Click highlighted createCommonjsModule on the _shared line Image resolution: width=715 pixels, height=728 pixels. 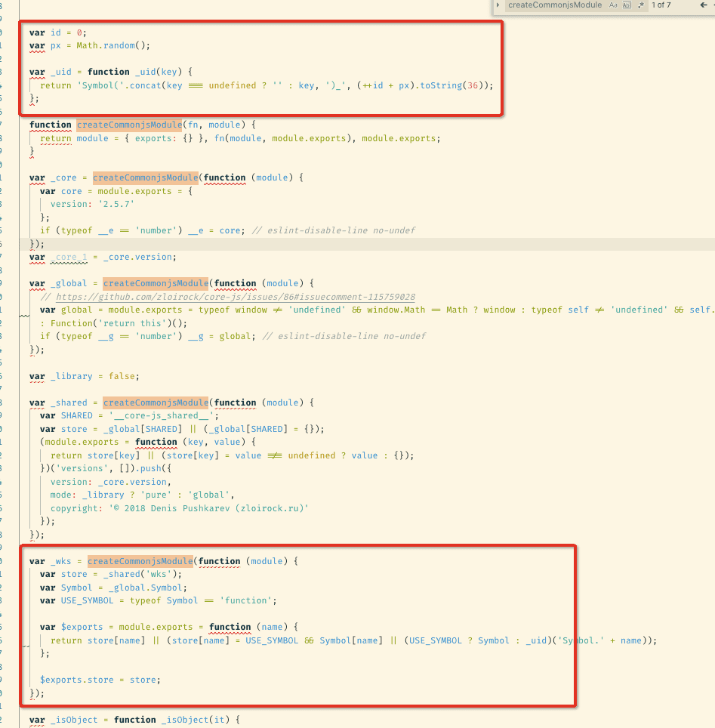coord(156,403)
